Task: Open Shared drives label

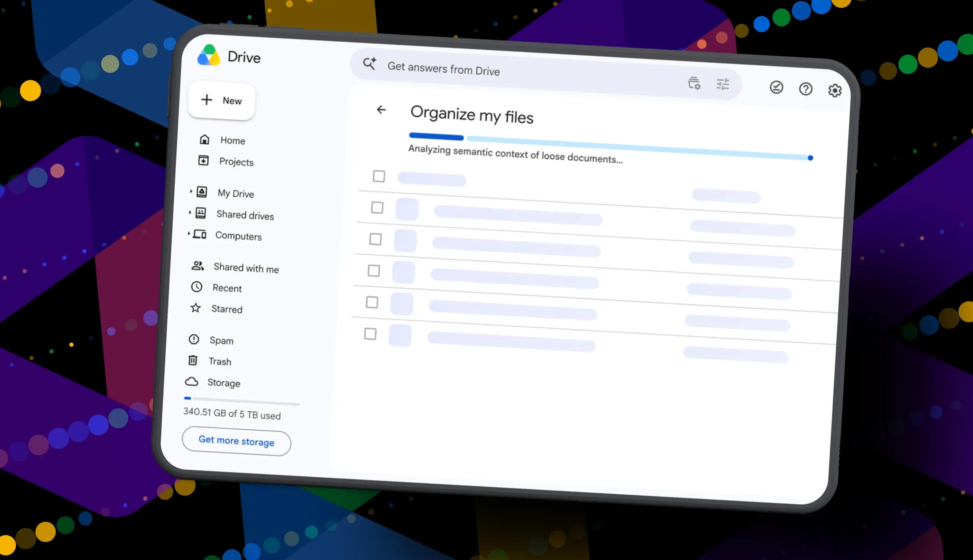Action: (245, 215)
